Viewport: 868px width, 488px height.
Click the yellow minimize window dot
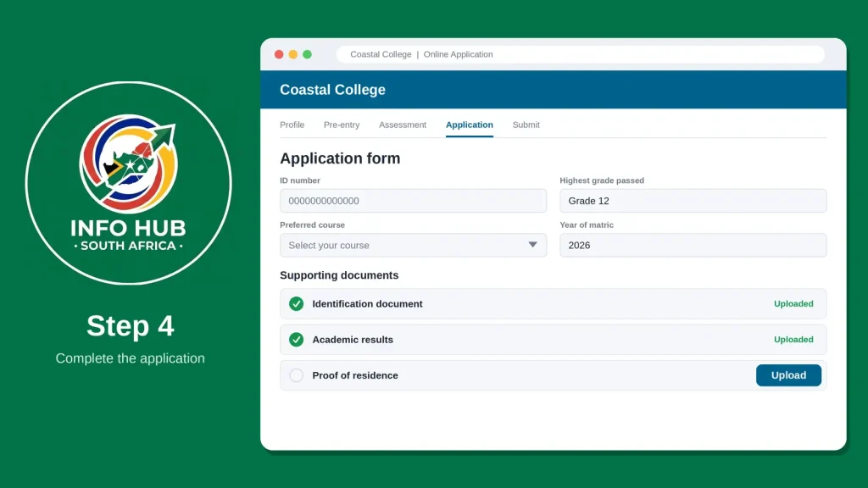(x=292, y=54)
